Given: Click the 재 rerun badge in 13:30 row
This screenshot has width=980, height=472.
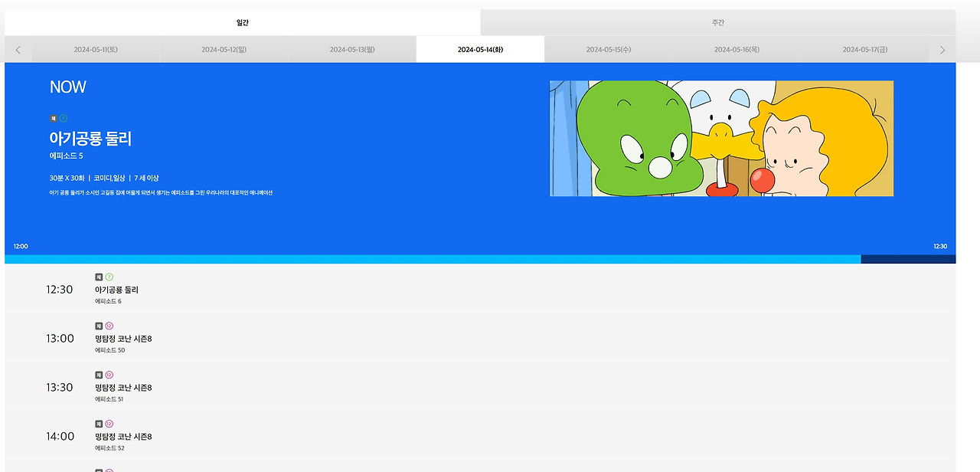Looking at the screenshot, I should coord(99,375).
